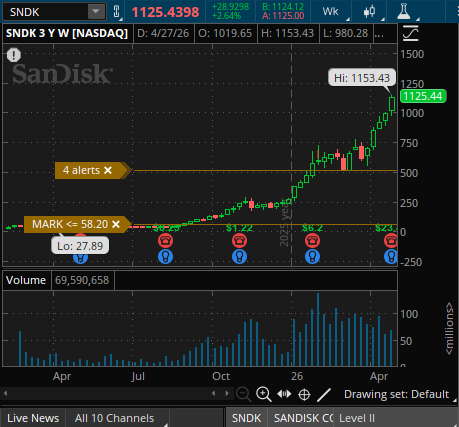
Task: Click the 'Oct' time axis label
Action: click(221, 376)
